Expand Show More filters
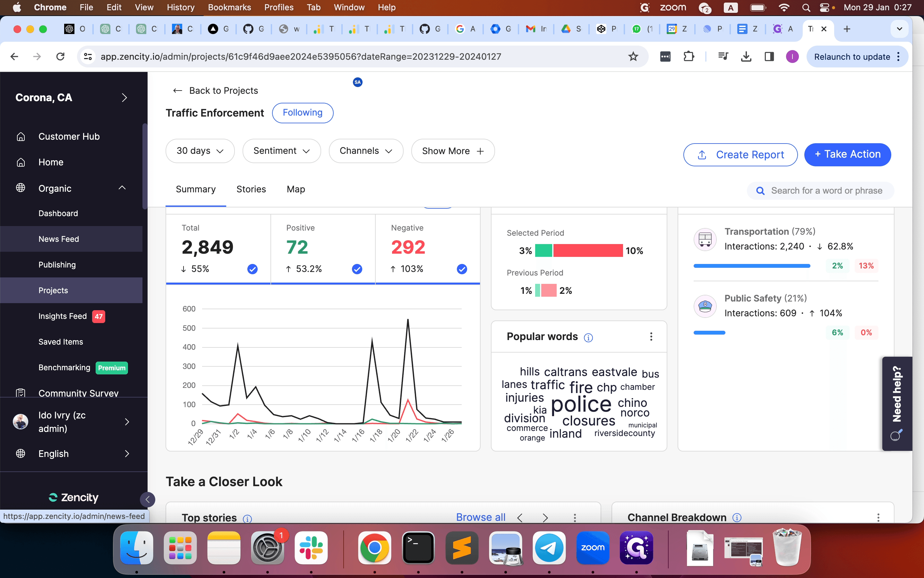Screen dimensions: 924x578 (x=453, y=151)
